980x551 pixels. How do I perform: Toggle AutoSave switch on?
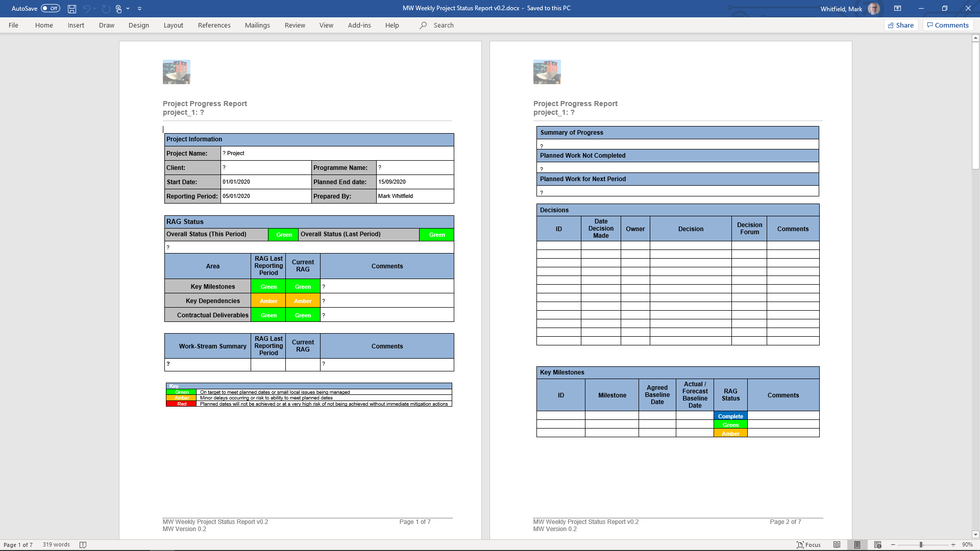coord(51,9)
